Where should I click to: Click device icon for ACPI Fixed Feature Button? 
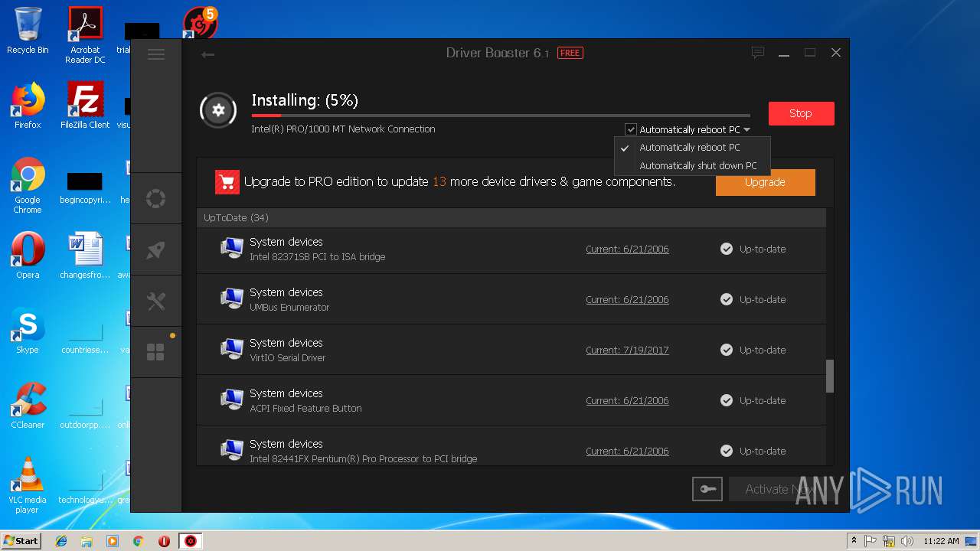pos(232,399)
